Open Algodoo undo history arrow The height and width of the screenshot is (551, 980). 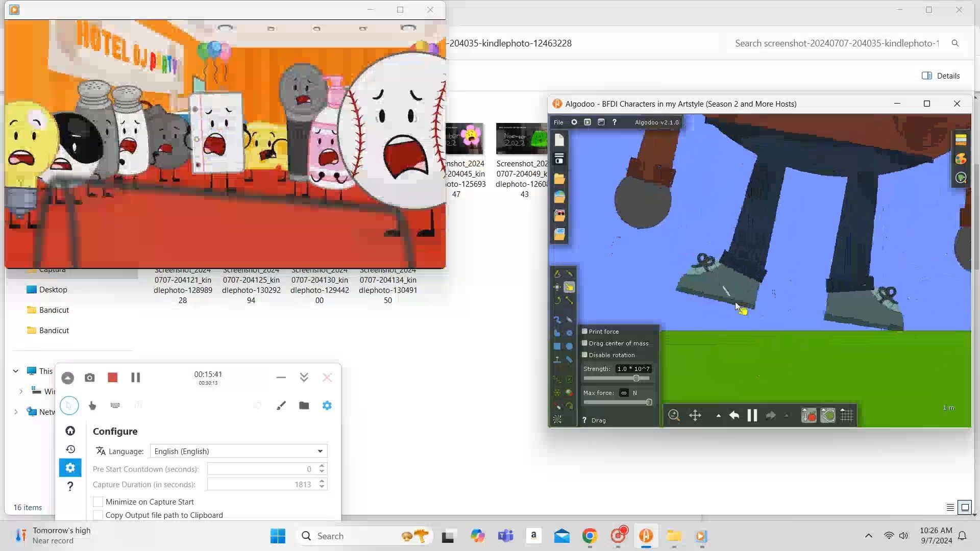pos(719,416)
